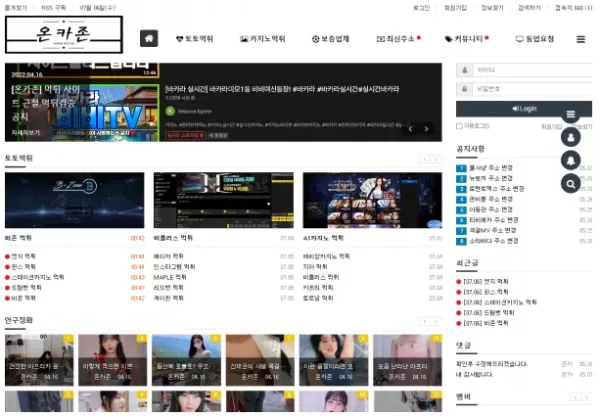Click 로그인 link in the top bar

421,8
